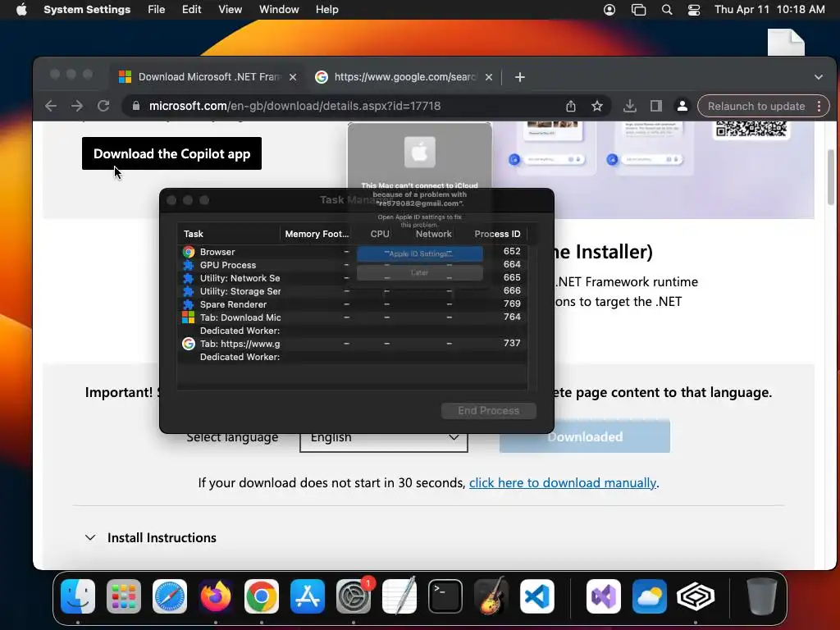Open the File menu
This screenshot has height=630, width=840.
157,10
